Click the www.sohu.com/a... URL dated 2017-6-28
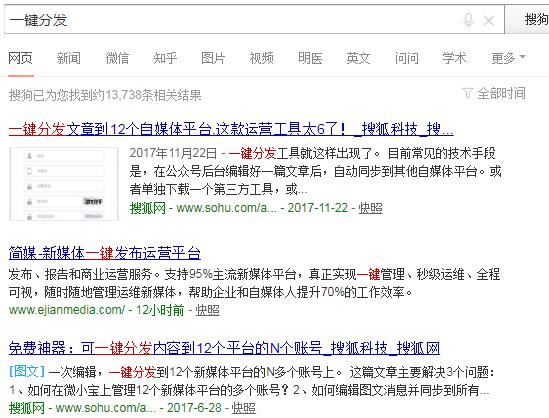This screenshot has height=418, width=549. click(106, 408)
